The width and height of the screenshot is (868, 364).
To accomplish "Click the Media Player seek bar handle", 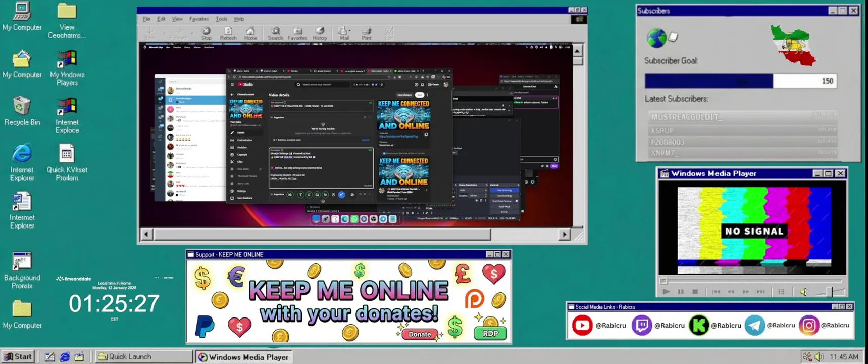I will pos(663,281).
